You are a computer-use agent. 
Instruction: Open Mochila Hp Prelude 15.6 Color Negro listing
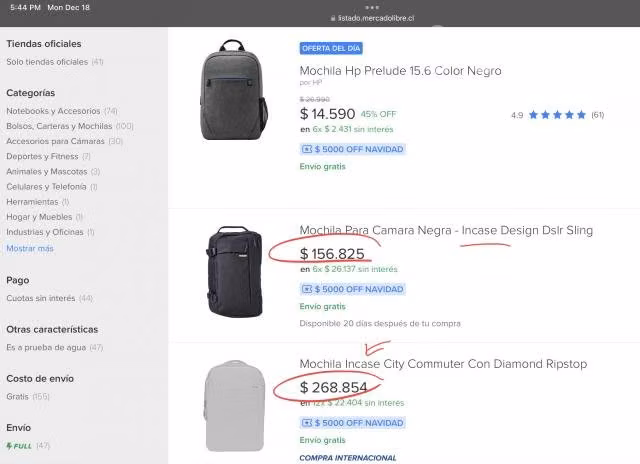click(400, 71)
